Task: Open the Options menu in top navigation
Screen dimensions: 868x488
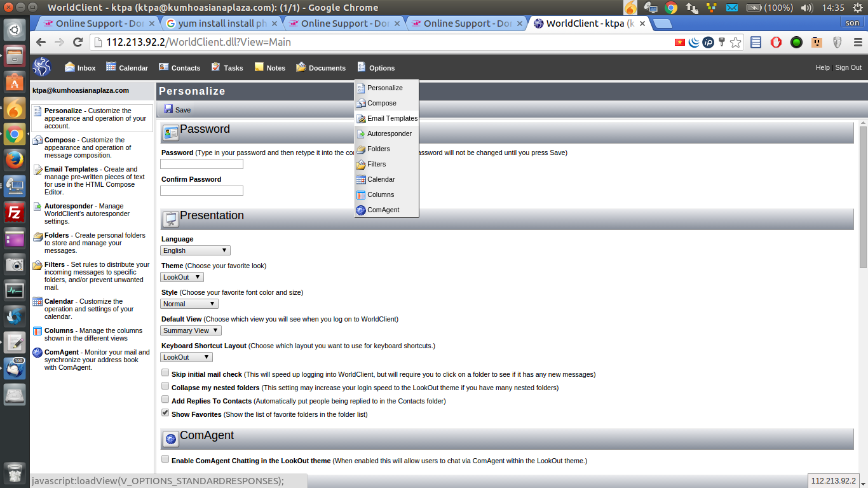Action: pyautogui.click(x=376, y=67)
